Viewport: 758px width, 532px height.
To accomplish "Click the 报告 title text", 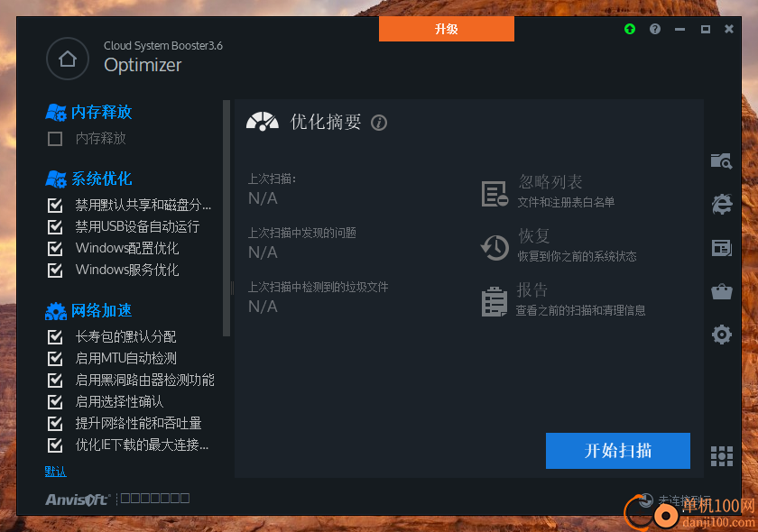I will coord(532,290).
